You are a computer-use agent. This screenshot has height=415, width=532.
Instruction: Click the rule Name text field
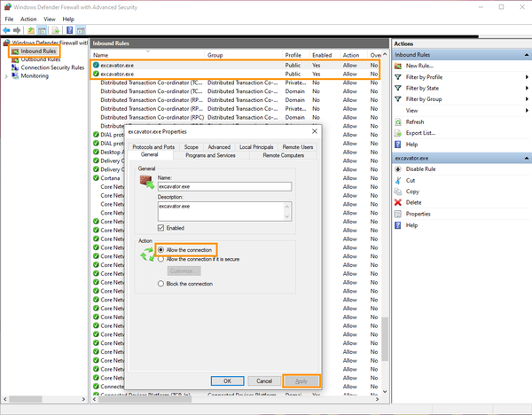(223, 187)
